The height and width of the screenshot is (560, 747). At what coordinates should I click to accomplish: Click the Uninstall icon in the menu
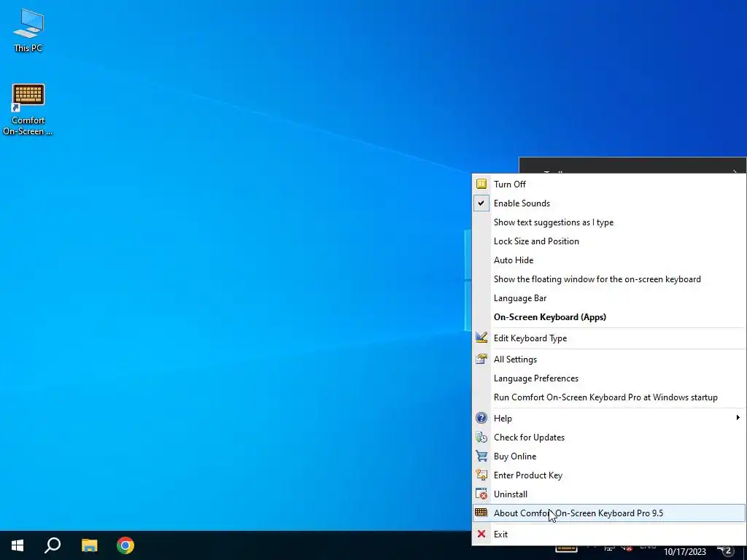[x=481, y=494]
